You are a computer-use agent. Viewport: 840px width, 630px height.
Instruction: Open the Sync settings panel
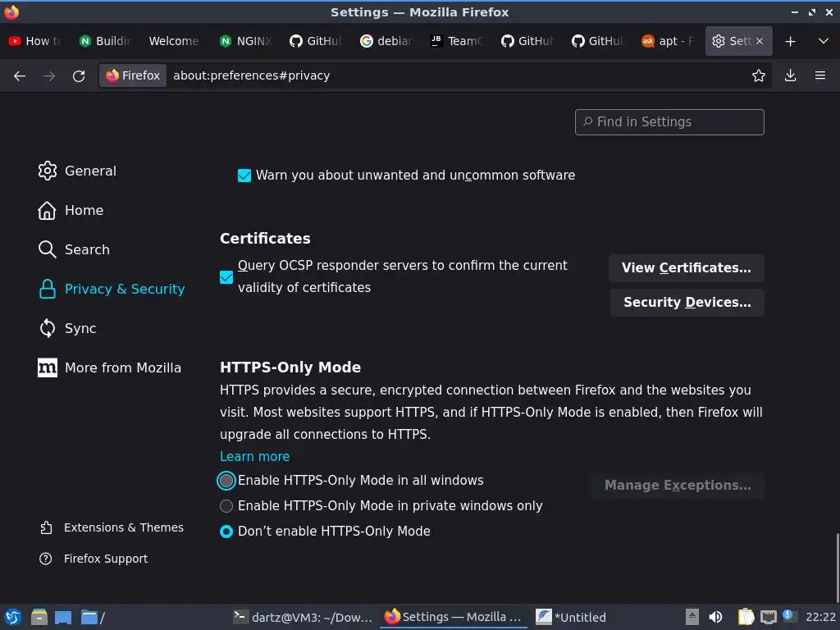click(x=80, y=328)
